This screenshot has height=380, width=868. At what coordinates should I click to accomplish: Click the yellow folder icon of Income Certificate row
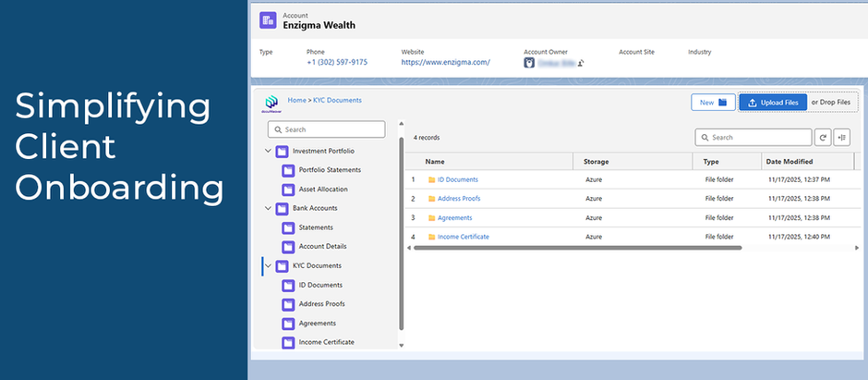point(432,237)
